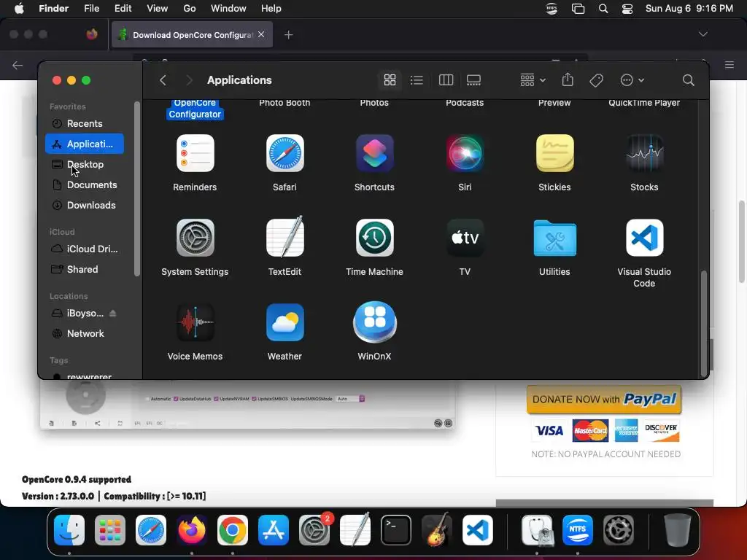Open the Trash from the Dock
747x560 pixels.
[678, 530]
